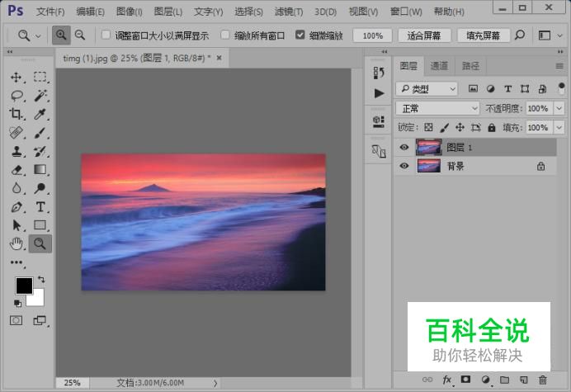Screen dimensions: 571x392
Task: Select the Move tool
Action: [x=16, y=77]
